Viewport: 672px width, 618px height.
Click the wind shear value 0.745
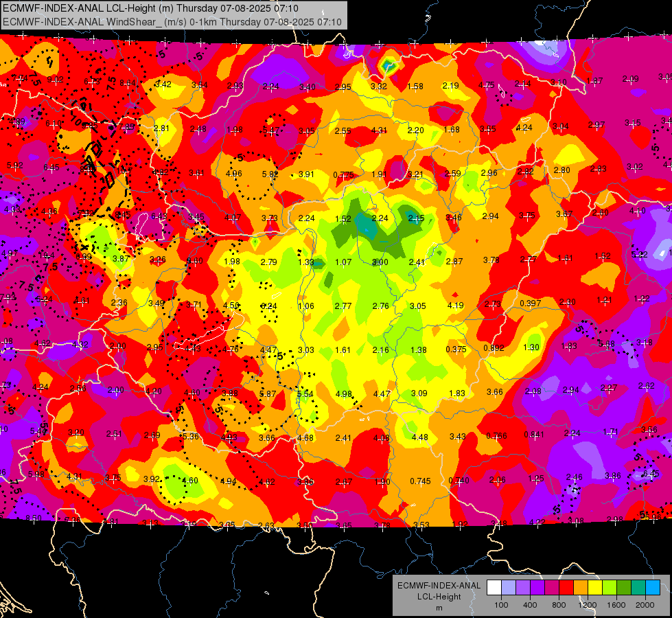coord(420,481)
